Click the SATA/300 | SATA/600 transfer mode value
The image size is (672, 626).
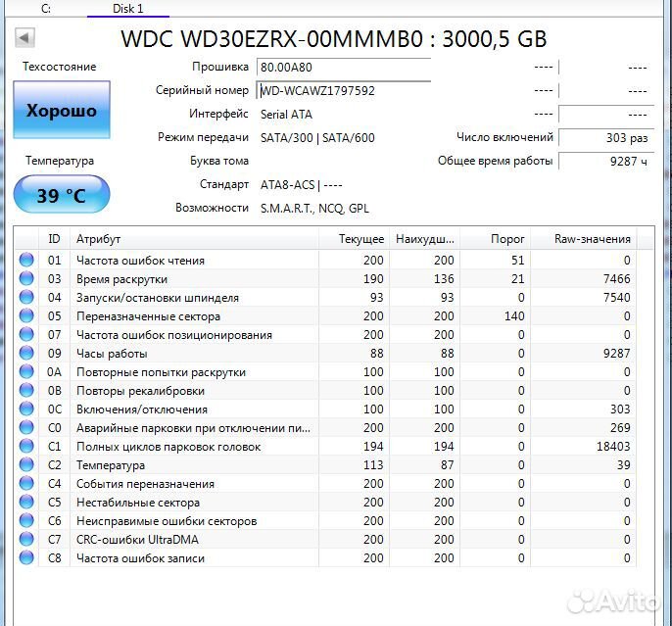click(317, 137)
